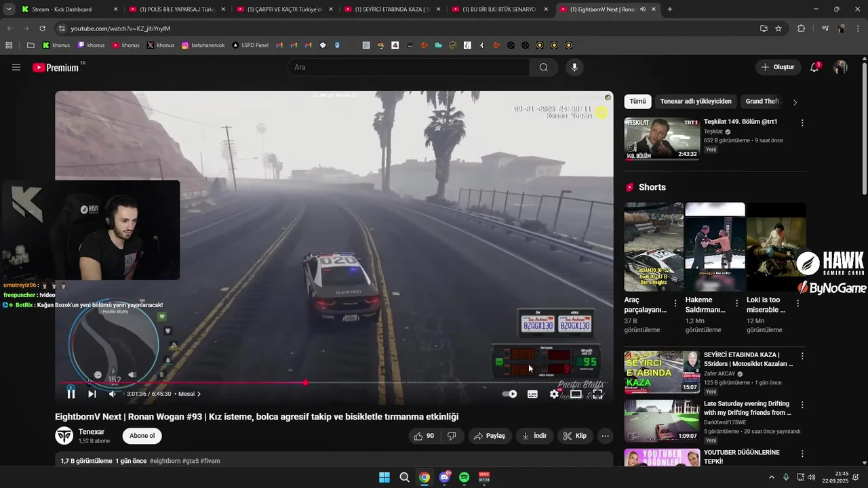Open the YouTube guide hamburger menu
This screenshot has width=868, height=488.
click(16, 67)
